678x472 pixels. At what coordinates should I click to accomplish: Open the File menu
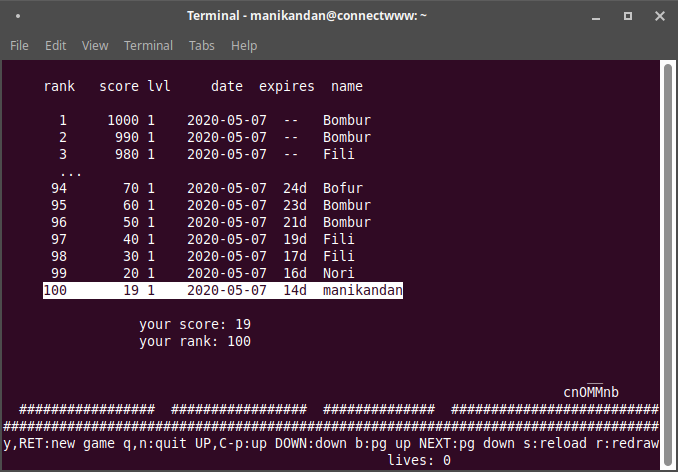coord(19,45)
